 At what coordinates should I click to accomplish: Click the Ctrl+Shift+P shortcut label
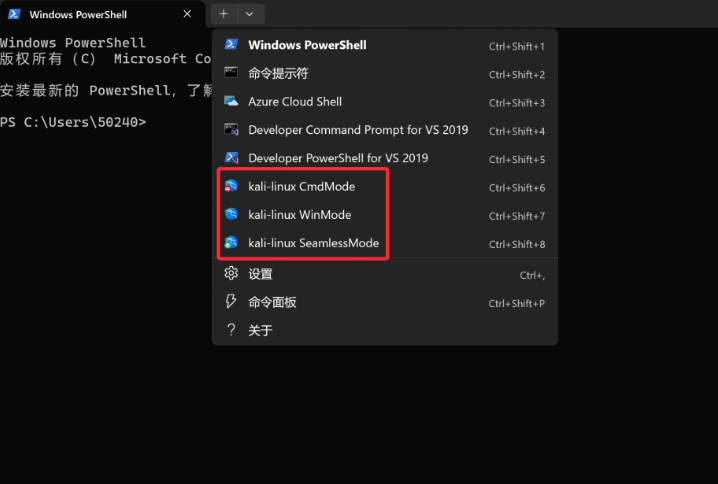517,304
